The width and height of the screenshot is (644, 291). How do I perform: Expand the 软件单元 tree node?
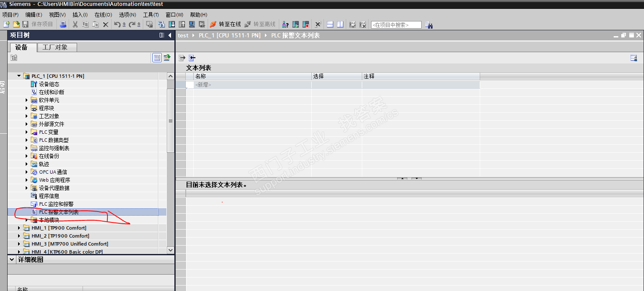27,100
